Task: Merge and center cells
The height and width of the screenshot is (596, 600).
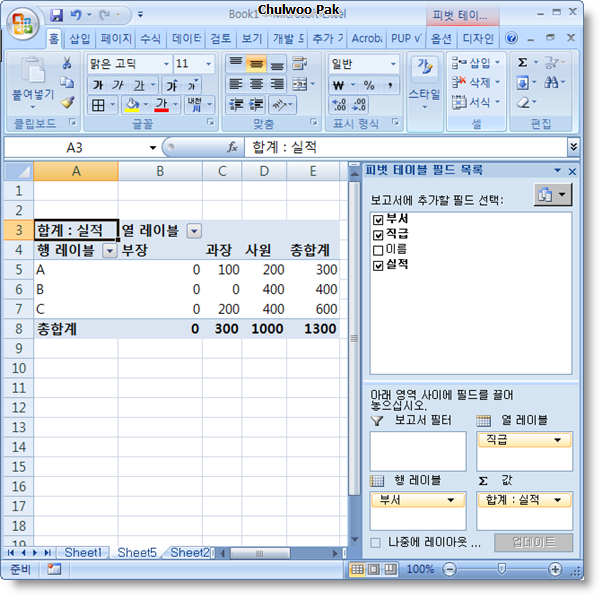Action: [300, 84]
